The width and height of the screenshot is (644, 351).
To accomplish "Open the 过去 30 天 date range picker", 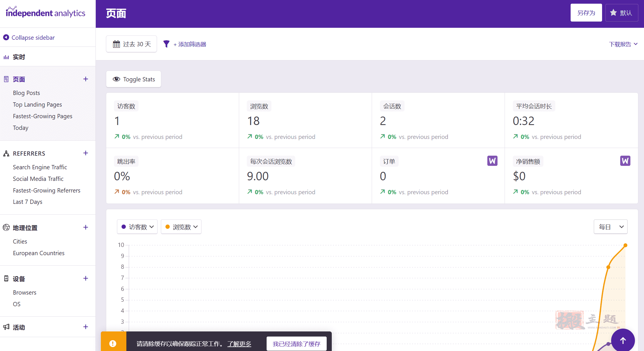I will 131,44.
